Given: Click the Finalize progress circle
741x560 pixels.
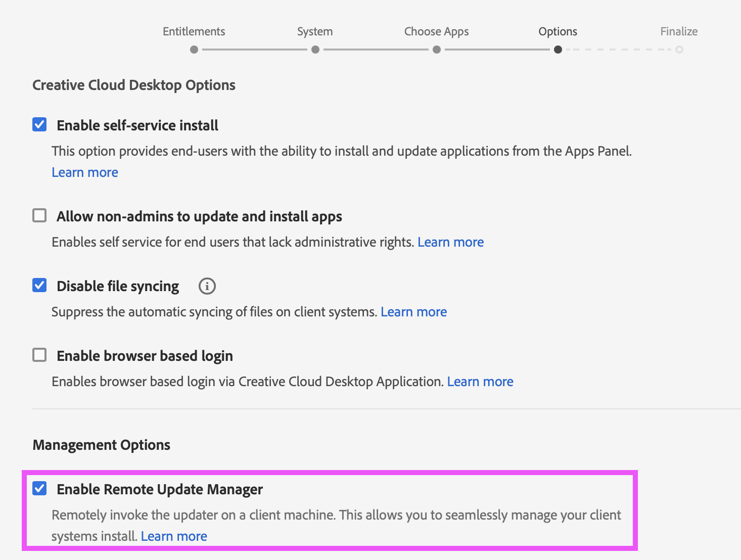Looking at the screenshot, I should pyautogui.click(x=679, y=50).
